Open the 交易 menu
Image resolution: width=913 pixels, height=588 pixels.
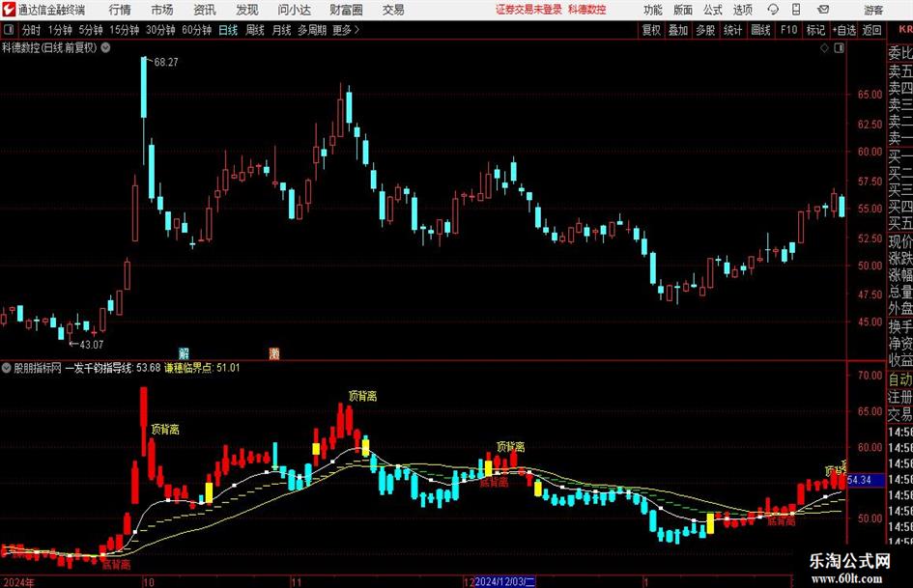coord(393,10)
